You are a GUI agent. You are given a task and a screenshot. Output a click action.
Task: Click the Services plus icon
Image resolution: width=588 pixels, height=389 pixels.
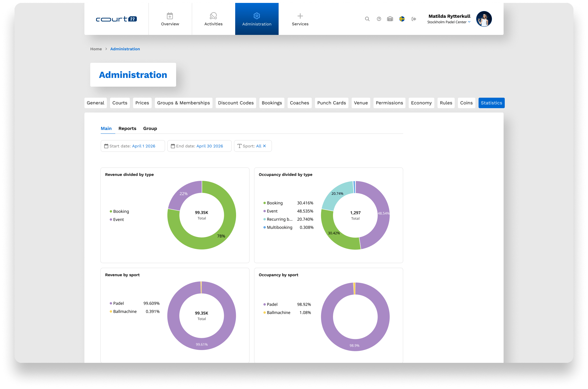click(x=300, y=16)
